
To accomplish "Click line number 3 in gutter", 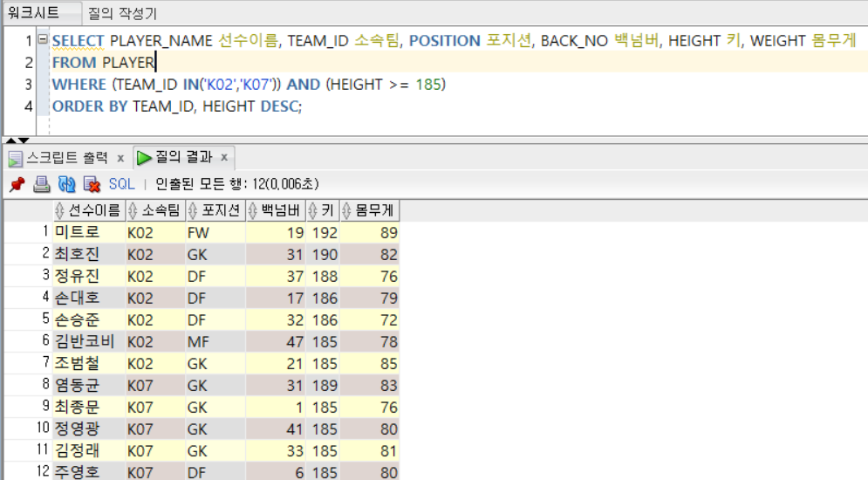I will click(28, 84).
